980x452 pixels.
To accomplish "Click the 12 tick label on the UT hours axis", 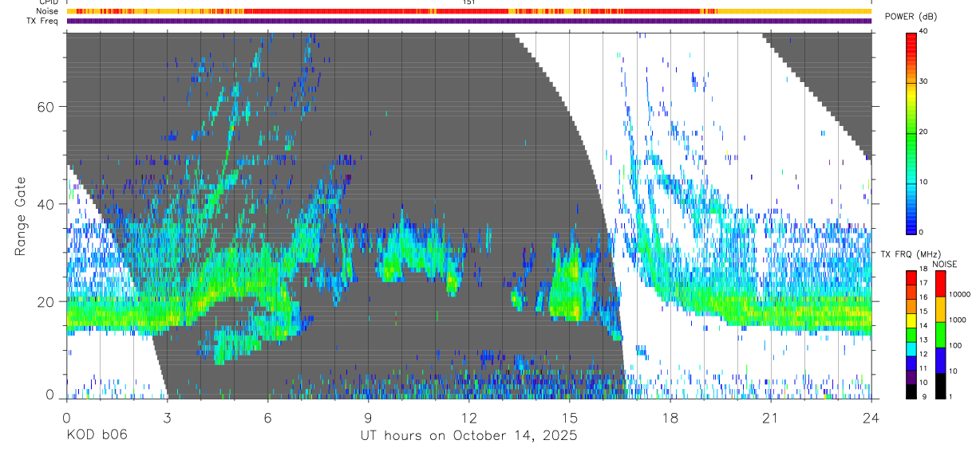I will click(468, 418).
